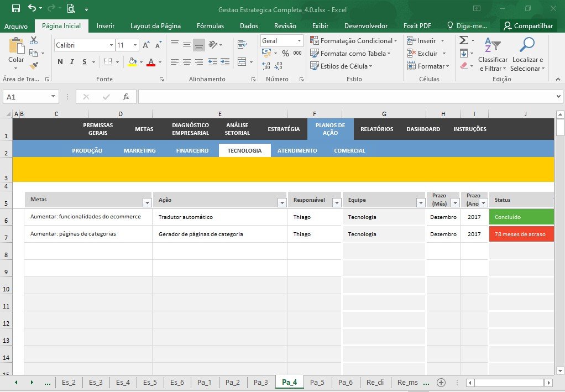Click the Cut scissors icon
The image size is (565, 392).
[34, 40]
